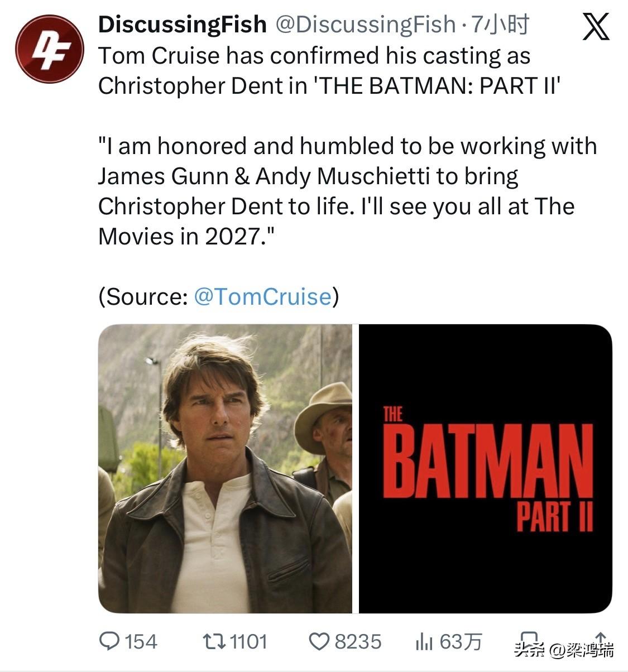628x672 pixels.
Task: Click the 154 replies count
Action: (x=140, y=642)
